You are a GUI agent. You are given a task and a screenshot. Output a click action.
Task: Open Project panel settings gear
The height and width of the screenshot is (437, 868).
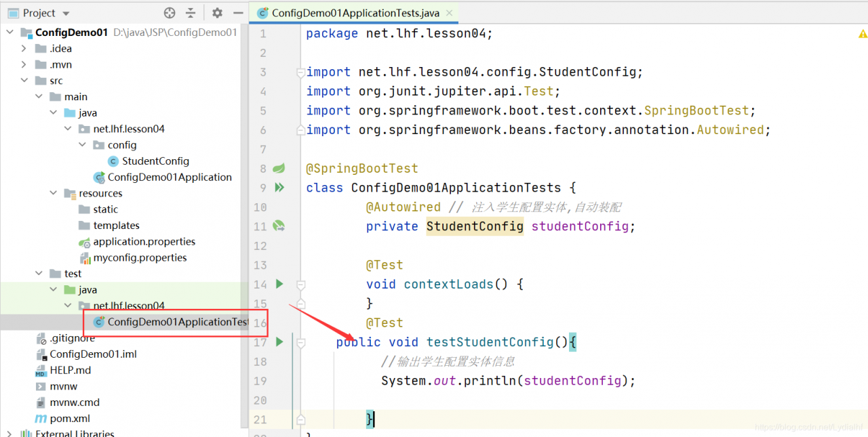point(217,13)
